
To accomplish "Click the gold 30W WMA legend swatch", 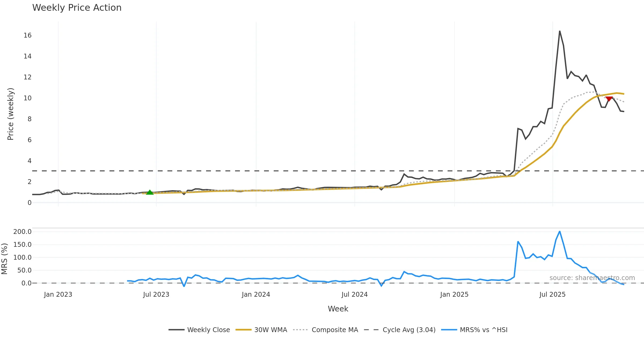I will click(x=243, y=330).
